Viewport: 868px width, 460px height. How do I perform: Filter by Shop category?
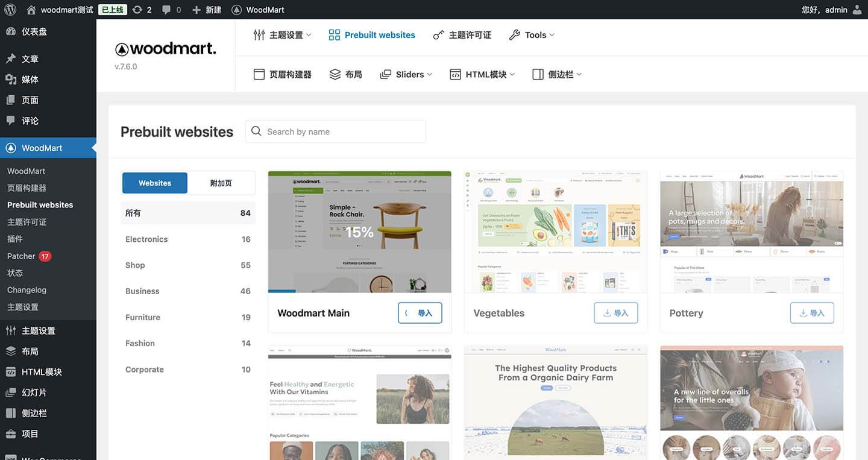coord(188,265)
